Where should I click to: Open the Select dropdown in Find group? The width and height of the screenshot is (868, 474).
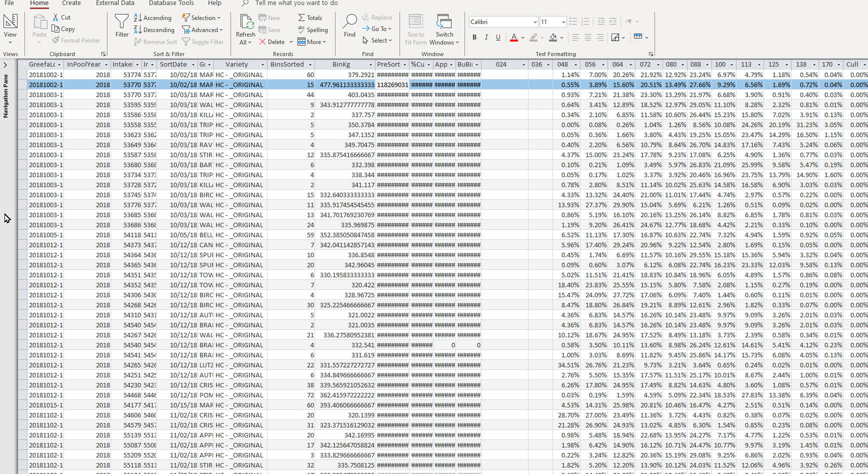[377, 41]
